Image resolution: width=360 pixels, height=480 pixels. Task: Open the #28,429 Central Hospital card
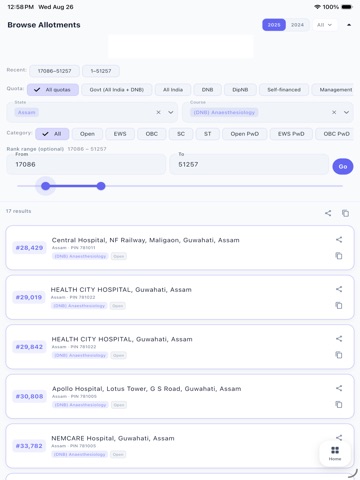pyautogui.click(x=180, y=248)
